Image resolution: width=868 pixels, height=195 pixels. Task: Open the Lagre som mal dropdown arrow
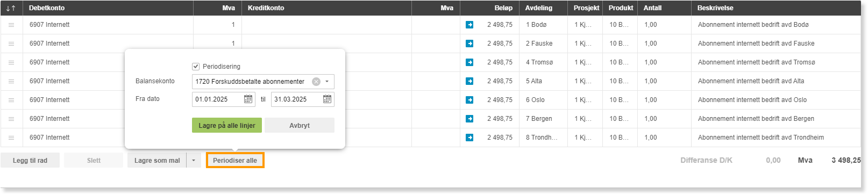pyautogui.click(x=194, y=161)
